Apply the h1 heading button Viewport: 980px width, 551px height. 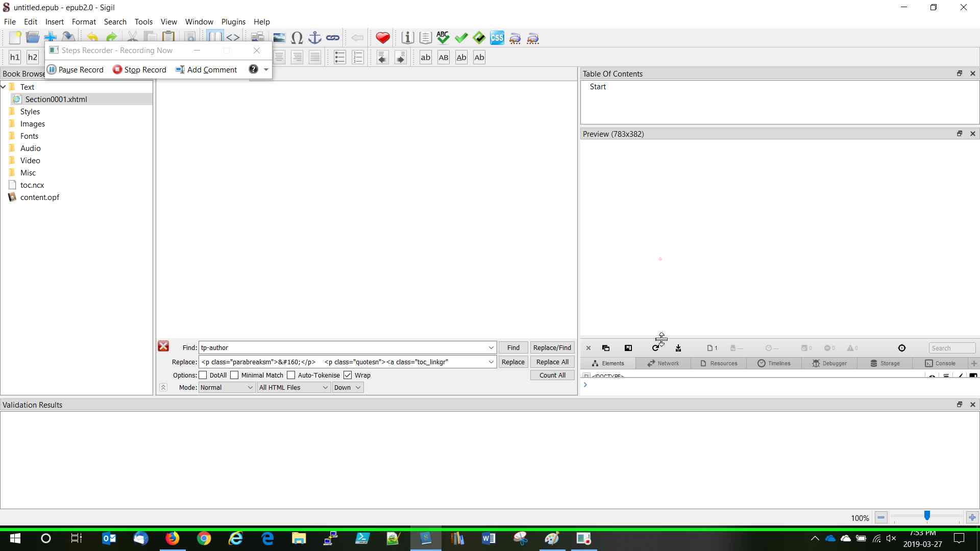[15, 57]
